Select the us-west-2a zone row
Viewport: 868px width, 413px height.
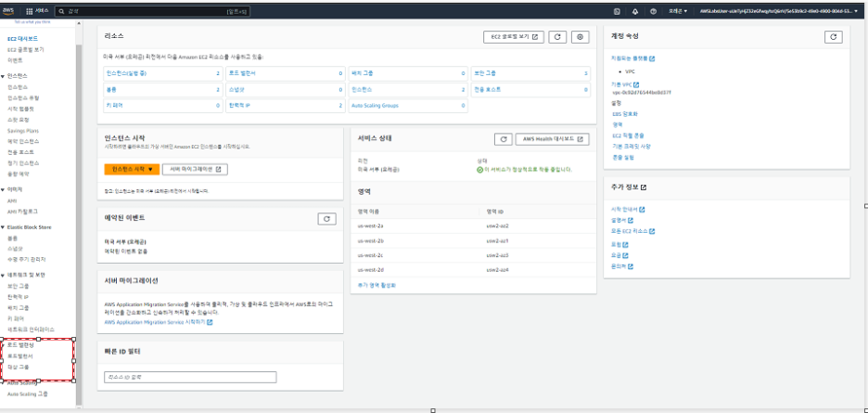coord(473,226)
